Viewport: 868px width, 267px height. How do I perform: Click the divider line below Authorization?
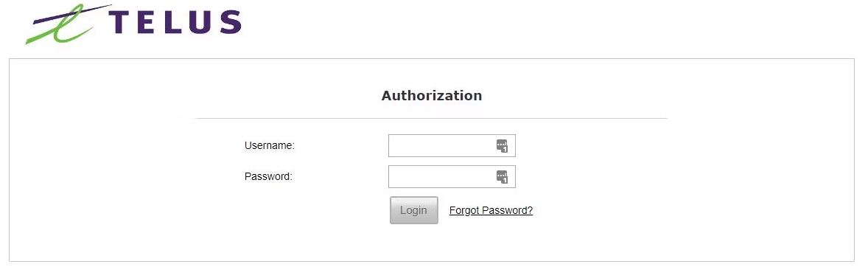pos(432,118)
